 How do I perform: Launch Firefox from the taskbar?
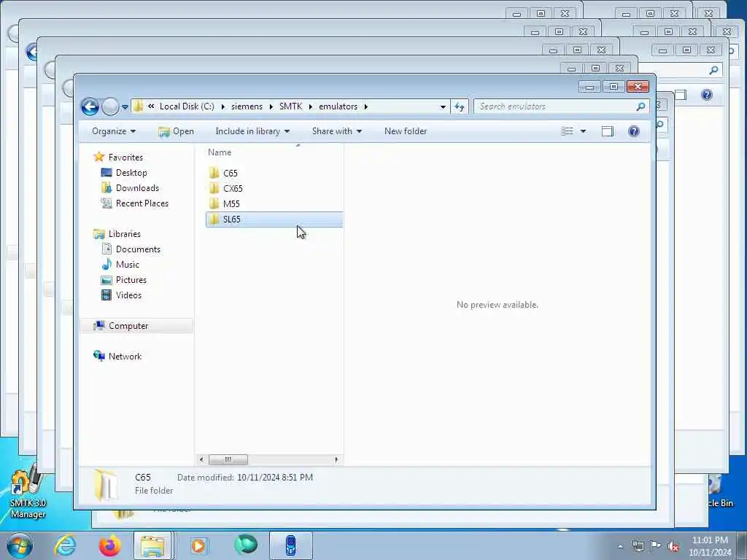point(109,545)
